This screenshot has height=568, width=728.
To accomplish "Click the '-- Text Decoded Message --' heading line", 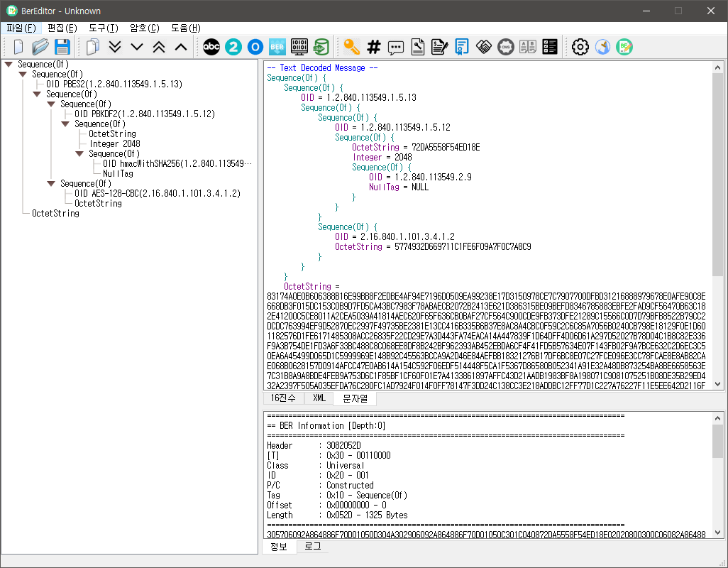I will click(322, 68).
